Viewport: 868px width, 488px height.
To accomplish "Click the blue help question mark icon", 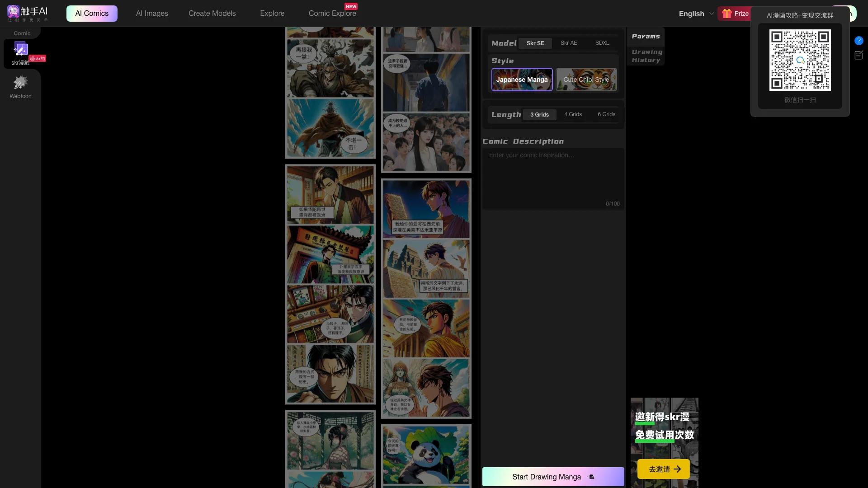I will point(859,41).
